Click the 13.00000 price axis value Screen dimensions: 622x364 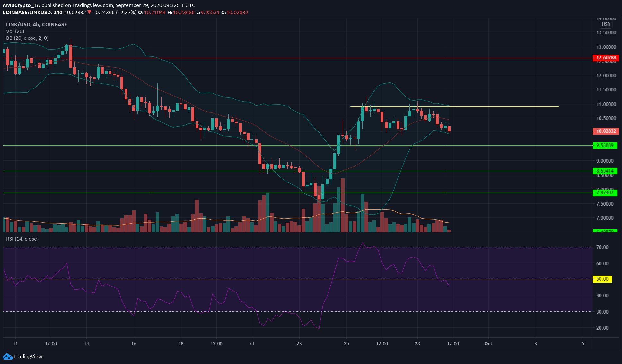coord(606,47)
